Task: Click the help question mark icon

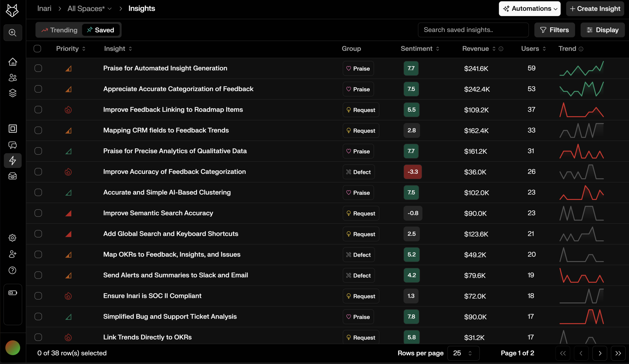Action: point(13,270)
